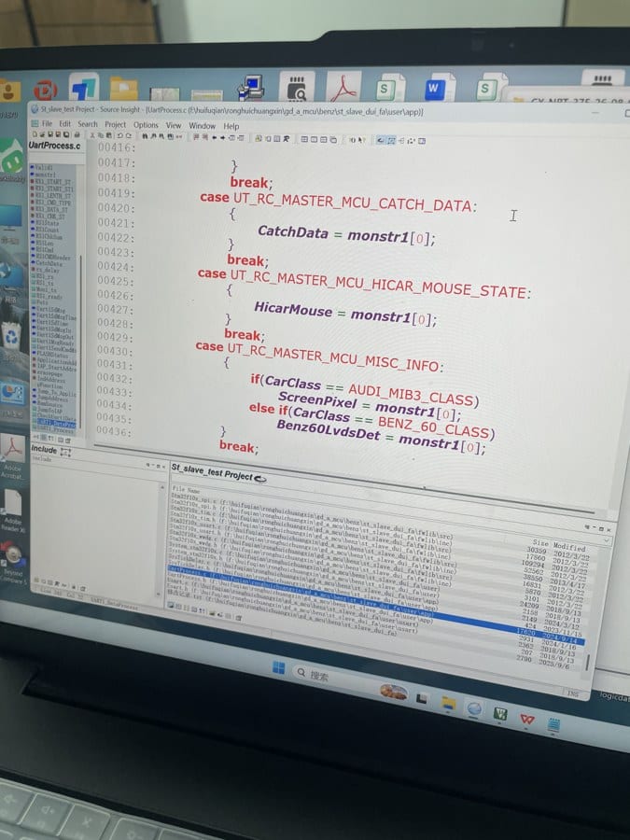Viewport: 630px width, 840px height.
Task: Click the Include relation window title
Action: (x=44, y=449)
